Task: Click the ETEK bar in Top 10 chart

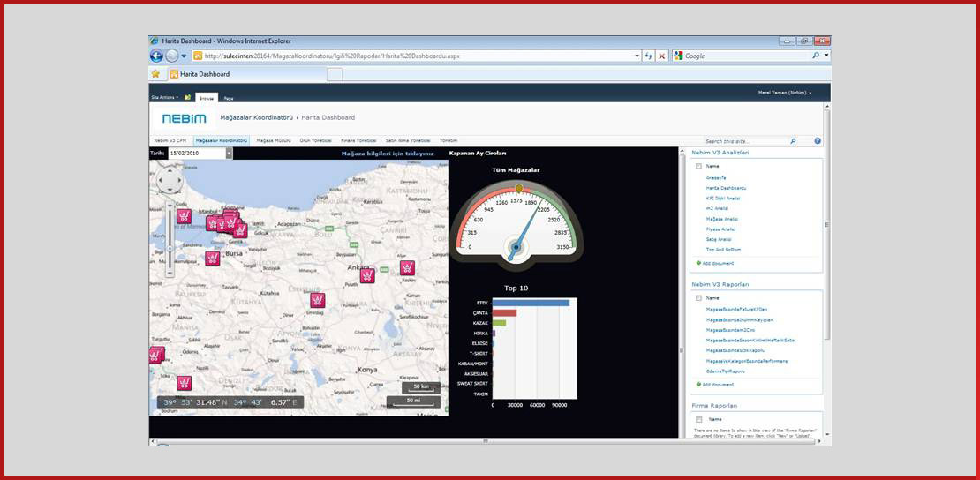Action: (531, 304)
